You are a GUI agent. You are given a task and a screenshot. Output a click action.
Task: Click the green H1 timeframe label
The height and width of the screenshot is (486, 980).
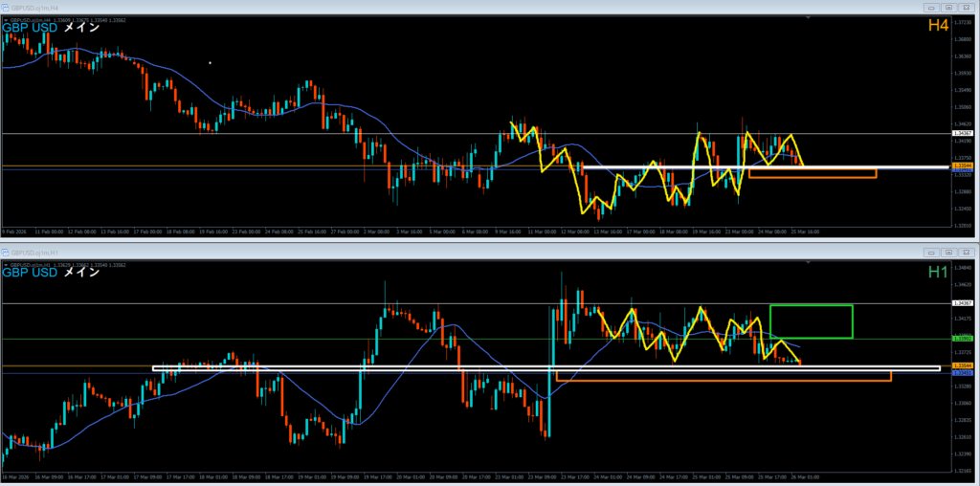pyautogui.click(x=938, y=273)
